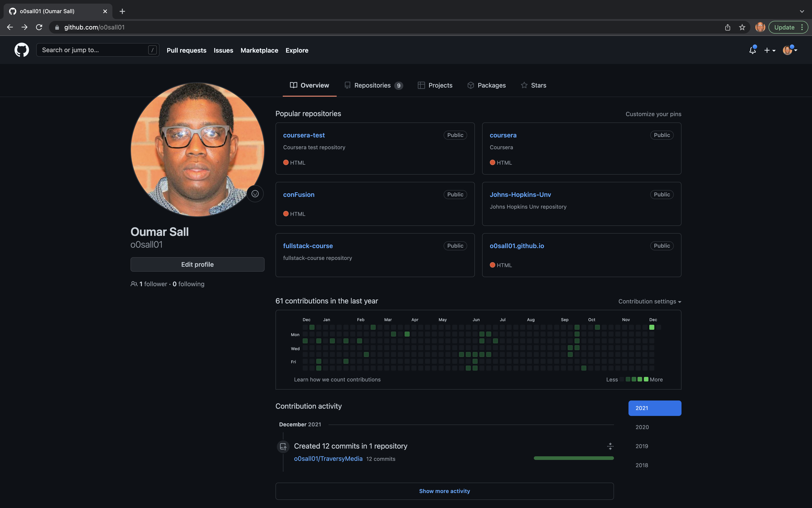The width and height of the screenshot is (812, 508).
Task: Click Show more activity
Action: tap(445, 491)
